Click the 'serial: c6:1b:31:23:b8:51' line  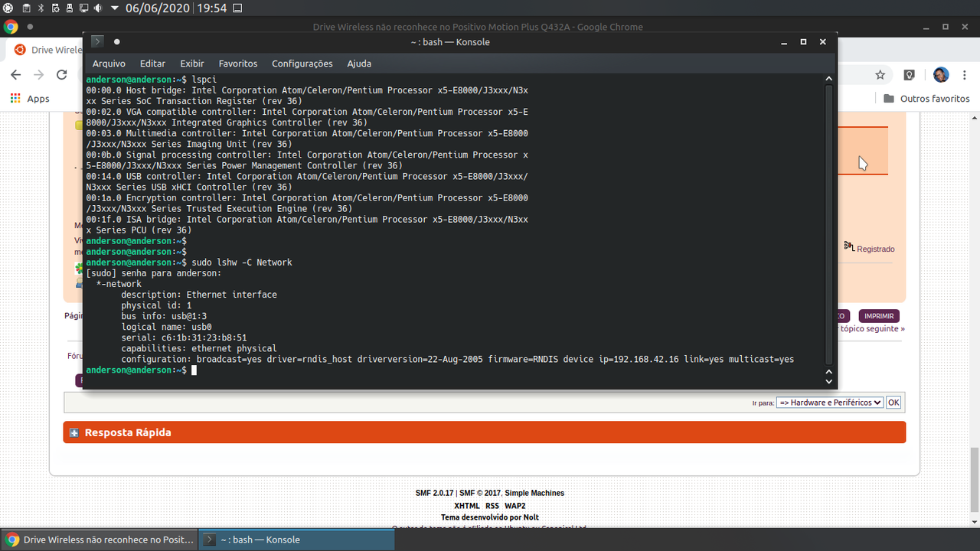[184, 337]
